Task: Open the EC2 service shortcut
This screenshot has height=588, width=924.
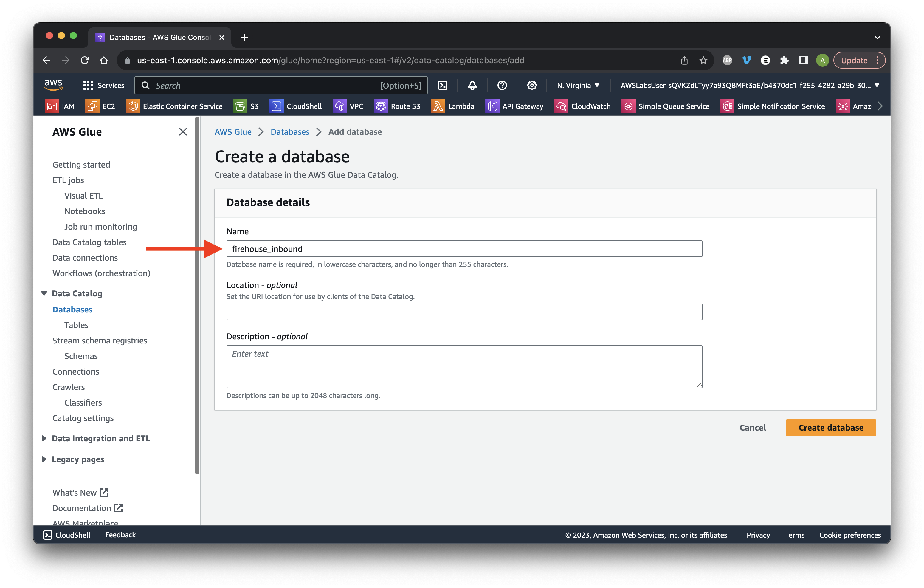Action: (100, 106)
